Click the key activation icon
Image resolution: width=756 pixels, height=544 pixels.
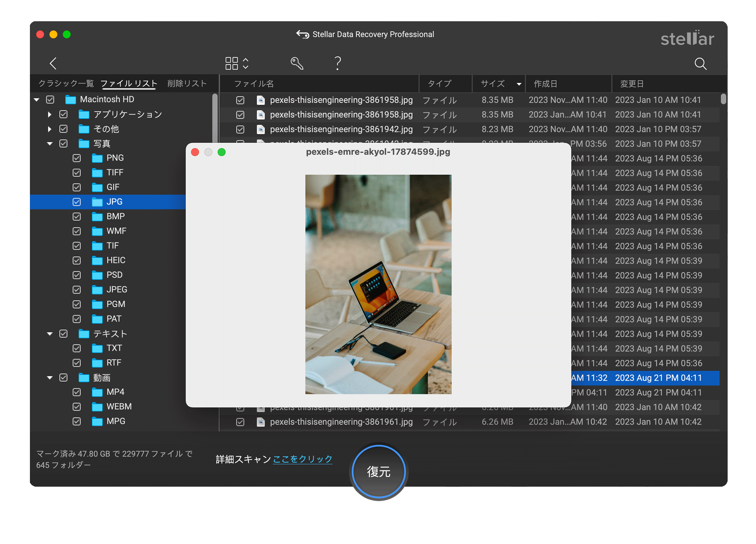point(296,63)
